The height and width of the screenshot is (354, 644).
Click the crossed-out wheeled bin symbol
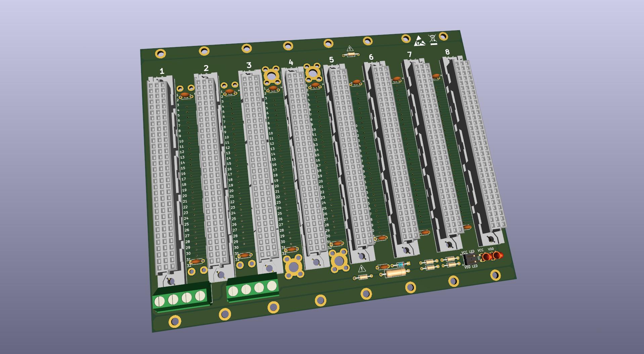433,39
